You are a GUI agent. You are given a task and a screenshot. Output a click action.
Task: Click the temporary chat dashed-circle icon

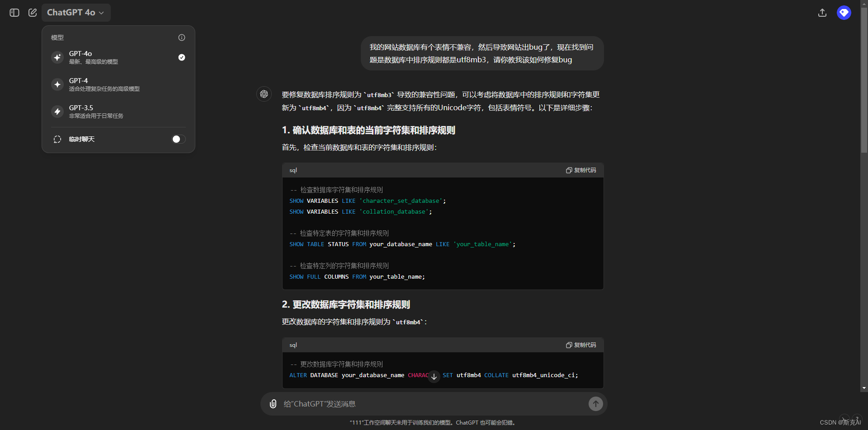57,139
